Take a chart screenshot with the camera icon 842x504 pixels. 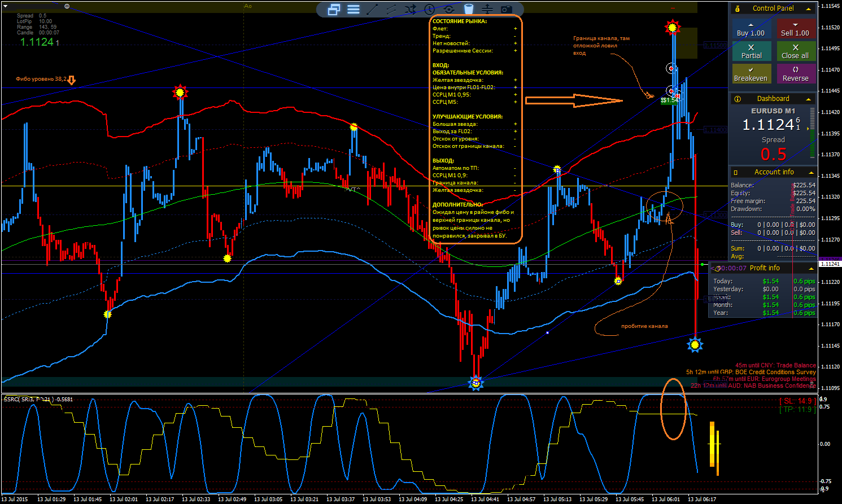507,9
